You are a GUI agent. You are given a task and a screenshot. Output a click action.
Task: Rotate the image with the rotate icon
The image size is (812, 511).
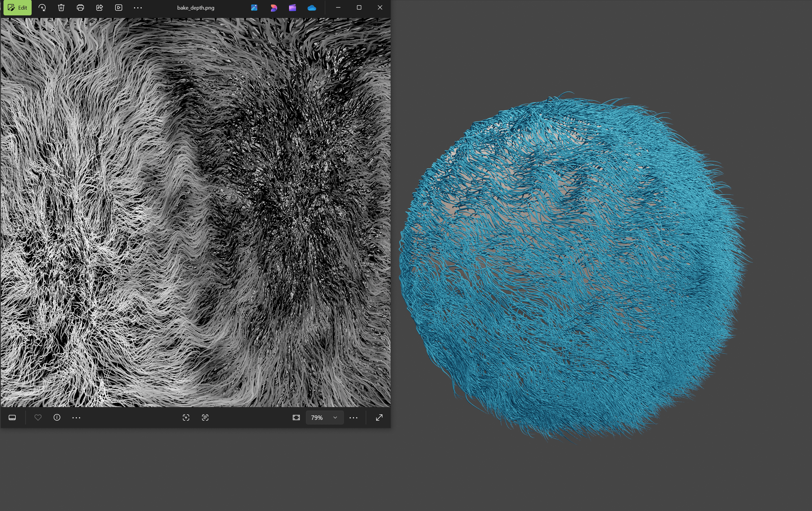(42, 8)
